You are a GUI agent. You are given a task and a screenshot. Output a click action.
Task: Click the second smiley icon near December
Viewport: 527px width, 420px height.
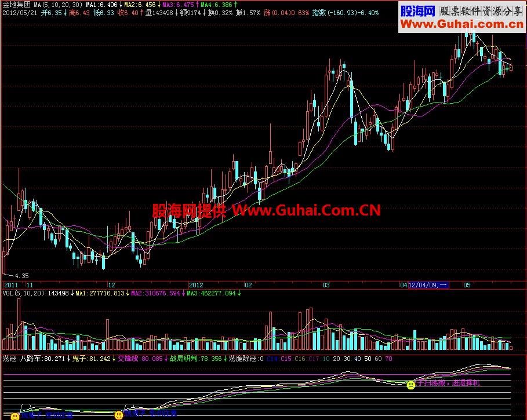[x=119, y=415]
